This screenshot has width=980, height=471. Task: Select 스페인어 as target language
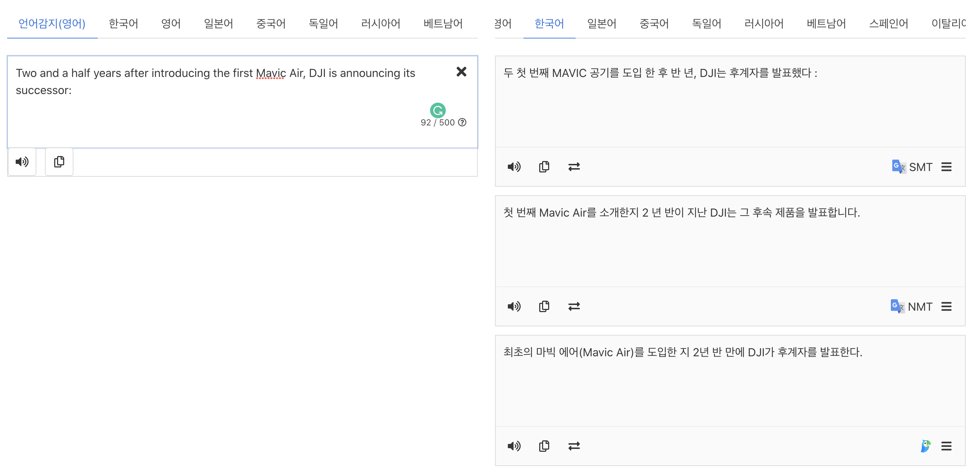pos(888,24)
